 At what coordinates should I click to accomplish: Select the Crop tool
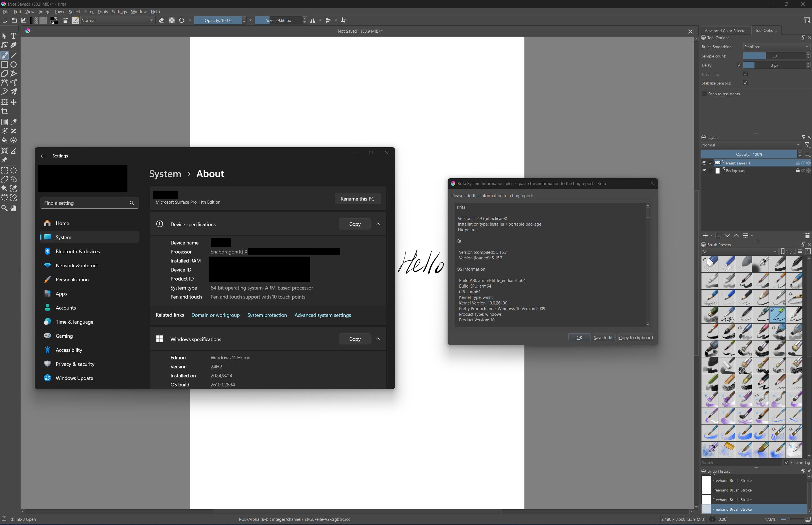tap(5, 112)
